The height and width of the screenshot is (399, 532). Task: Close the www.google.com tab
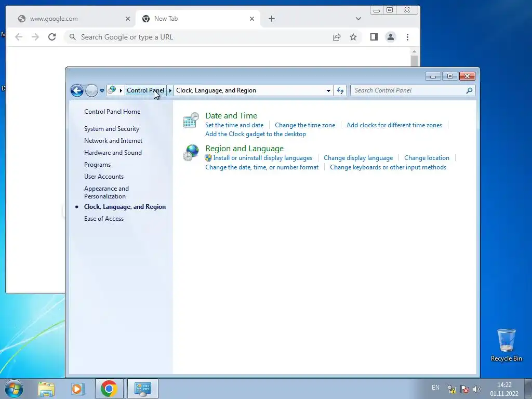[128, 19]
